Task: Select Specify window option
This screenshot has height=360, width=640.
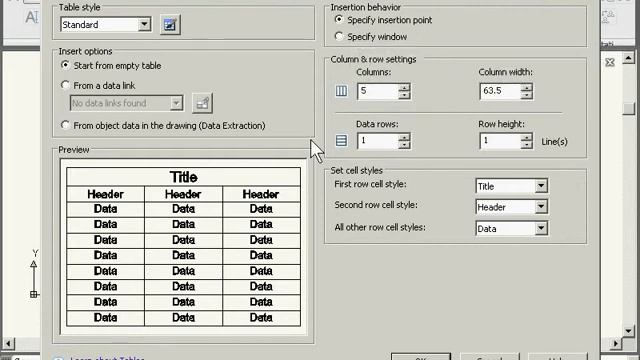Action: pyautogui.click(x=339, y=36)
